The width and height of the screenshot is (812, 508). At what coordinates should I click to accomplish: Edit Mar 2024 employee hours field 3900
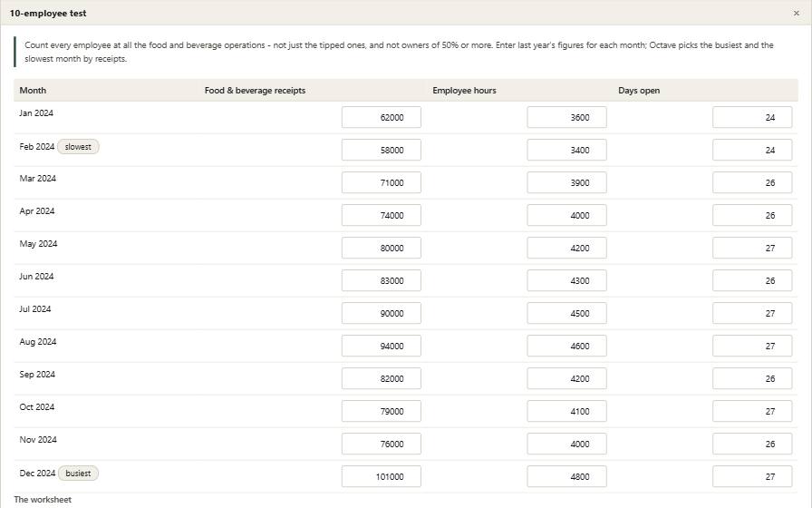[x=566, y=182]
